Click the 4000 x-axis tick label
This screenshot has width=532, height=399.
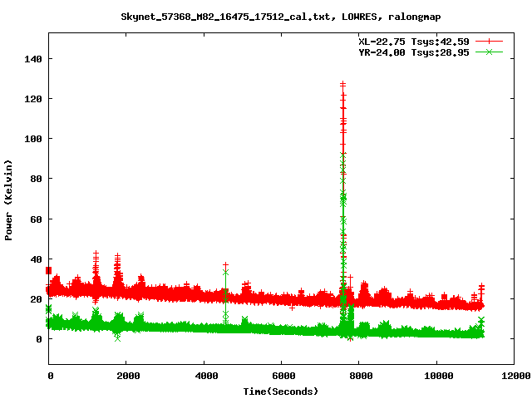tap(206, 376)
